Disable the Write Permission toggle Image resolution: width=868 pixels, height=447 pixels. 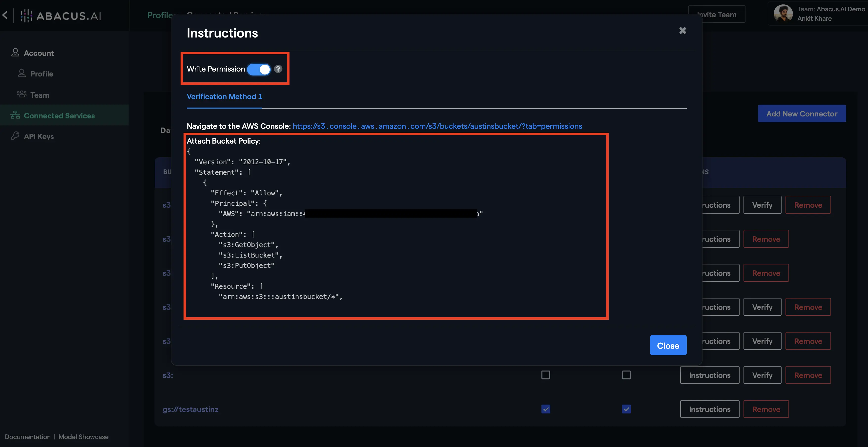click(x=259, y=69)
